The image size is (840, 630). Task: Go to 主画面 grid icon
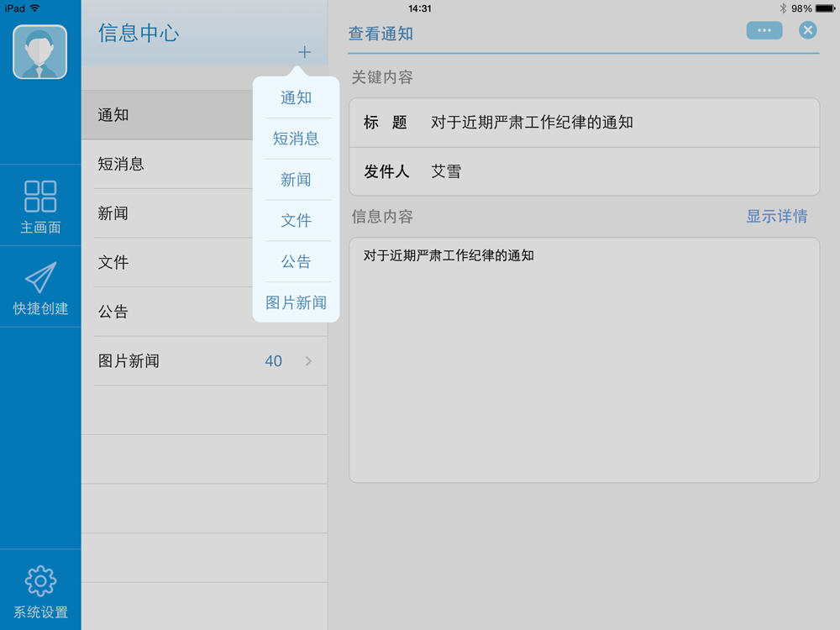40,196
